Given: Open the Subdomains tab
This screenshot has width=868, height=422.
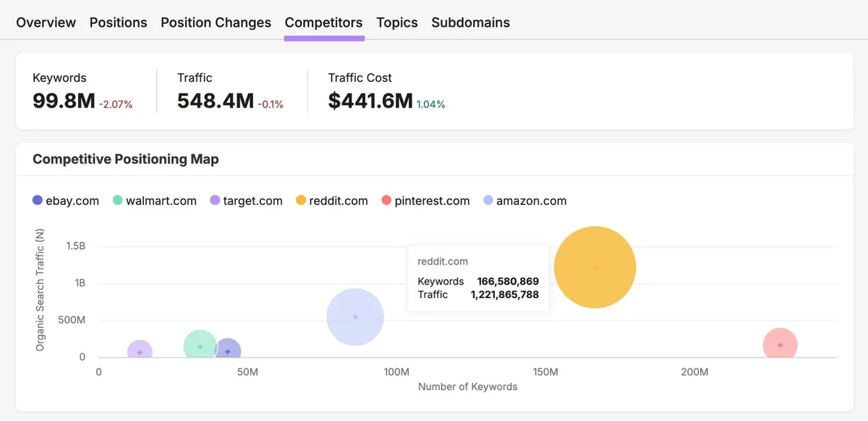Looking at the screenshot, I should 471,22.
